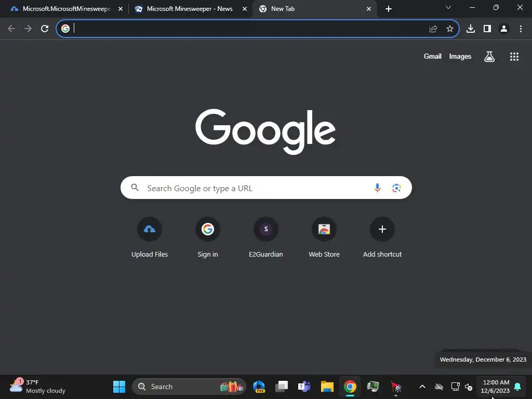Open the Gmail link
Viewport: 532px width, 399px height.
tap(433, 56)
